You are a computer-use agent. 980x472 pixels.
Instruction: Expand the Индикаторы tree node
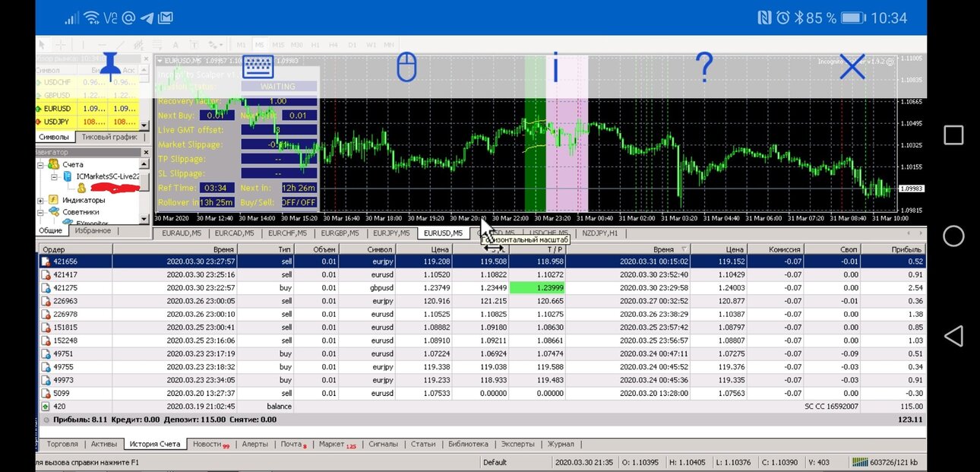(x=41, y=201)
